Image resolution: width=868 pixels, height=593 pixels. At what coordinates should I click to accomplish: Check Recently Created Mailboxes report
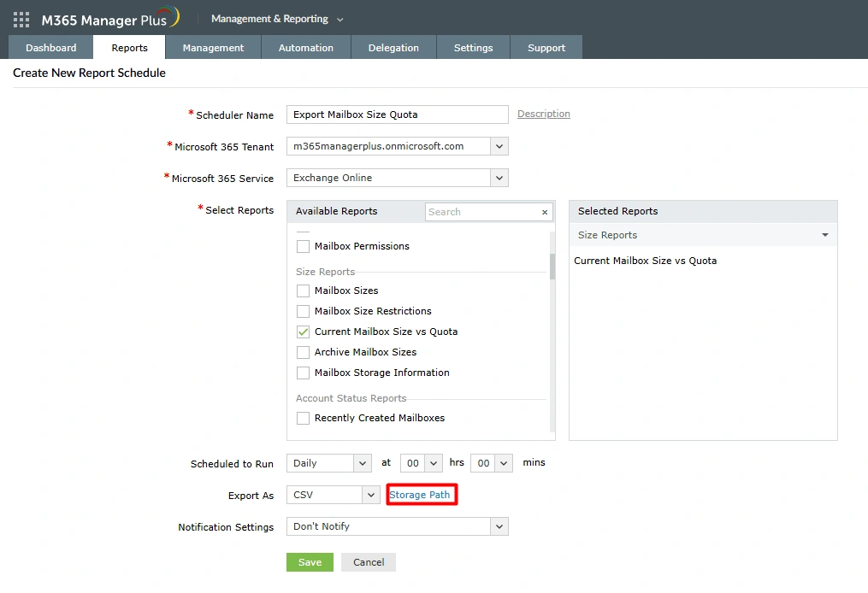coord(303,418)
